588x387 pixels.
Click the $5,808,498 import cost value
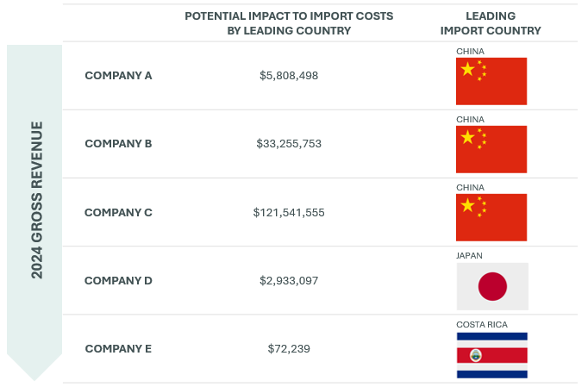point(289,76)
